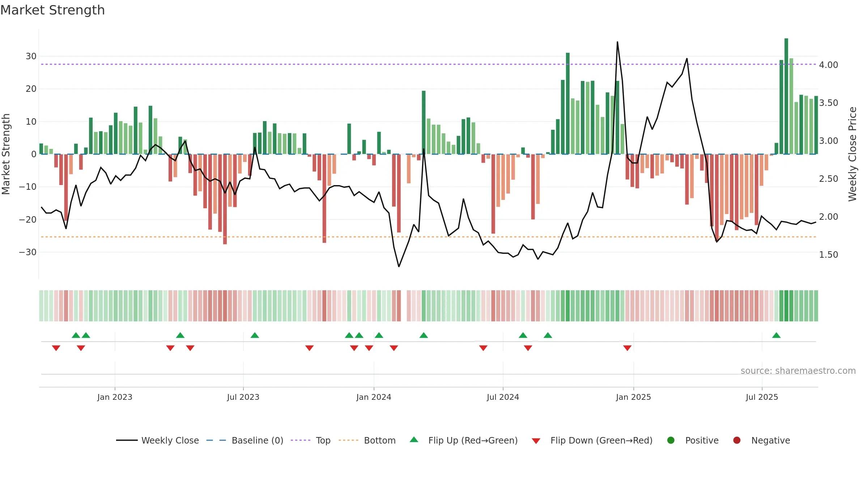This screenshot has height=488, width=868.
Task: Click the purple dotted Top line sample
Action: (x=301, y=440)
